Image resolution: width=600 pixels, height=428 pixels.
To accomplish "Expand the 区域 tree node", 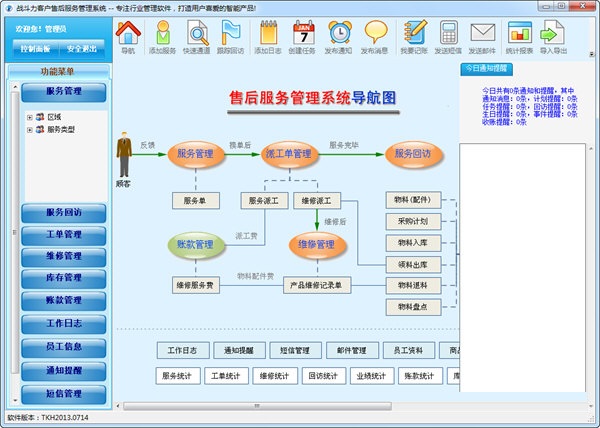I will click(29, 117).
